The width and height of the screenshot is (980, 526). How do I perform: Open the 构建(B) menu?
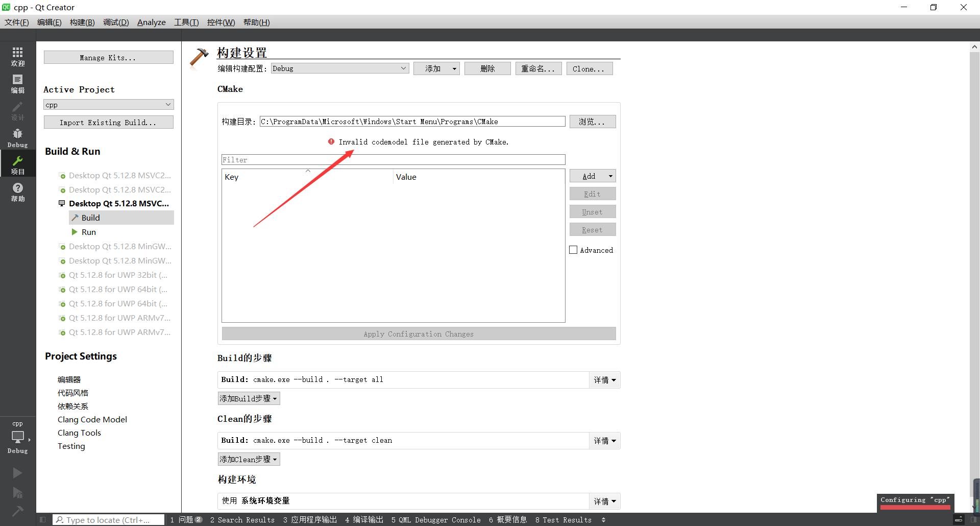click(x=82, y=22)
